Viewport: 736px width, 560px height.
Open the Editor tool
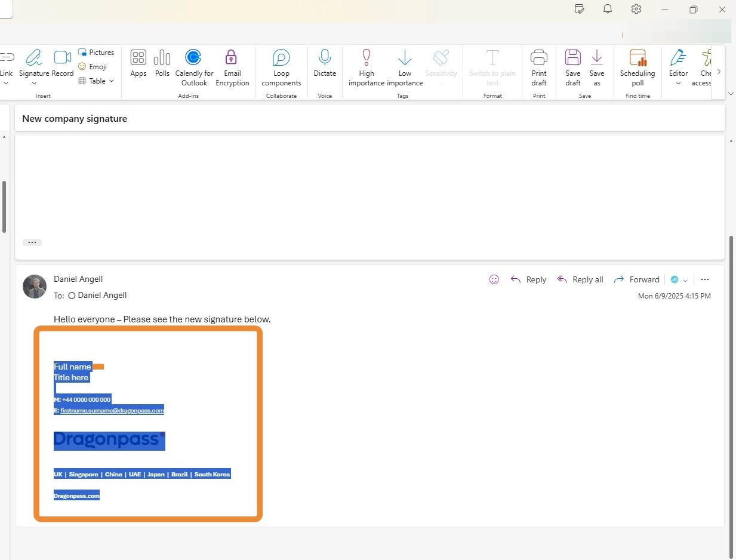point(678,63)
